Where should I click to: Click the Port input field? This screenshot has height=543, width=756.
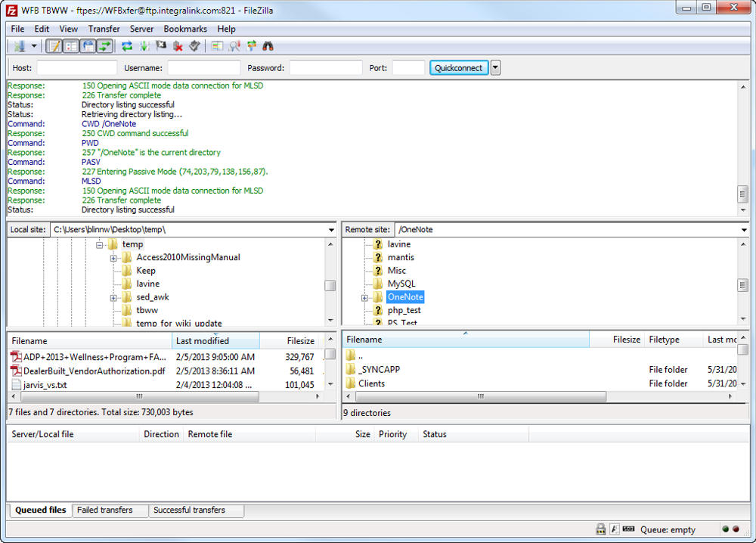[x=408, y=68]
